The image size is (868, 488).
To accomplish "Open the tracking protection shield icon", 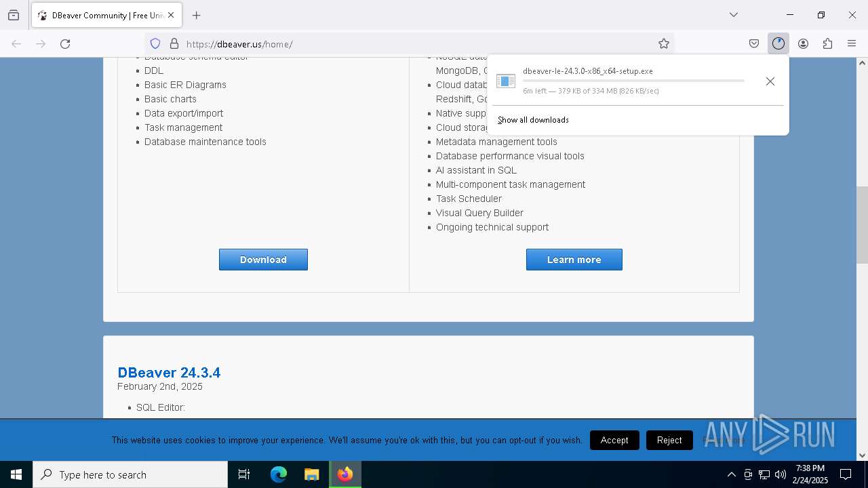I will [x=155, y=44].
